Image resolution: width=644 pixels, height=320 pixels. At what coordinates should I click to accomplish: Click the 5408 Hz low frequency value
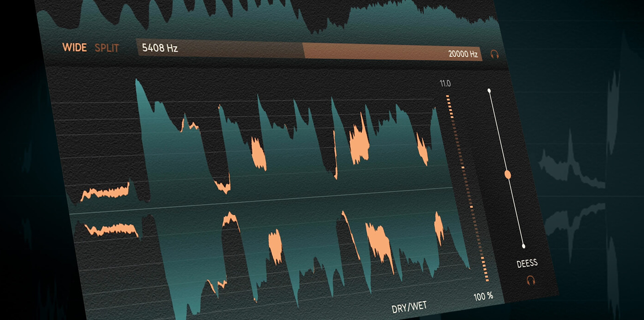[x=160, y=48]
